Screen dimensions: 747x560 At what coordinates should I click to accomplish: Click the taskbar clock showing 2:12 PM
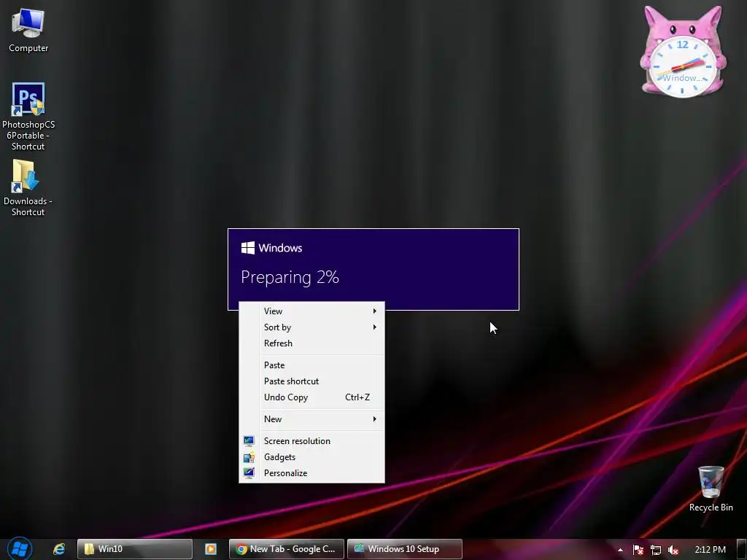point(710,550)
